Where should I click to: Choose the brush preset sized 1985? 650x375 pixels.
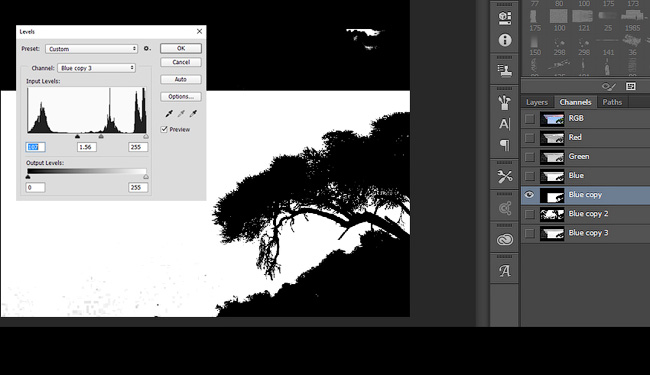632,19
